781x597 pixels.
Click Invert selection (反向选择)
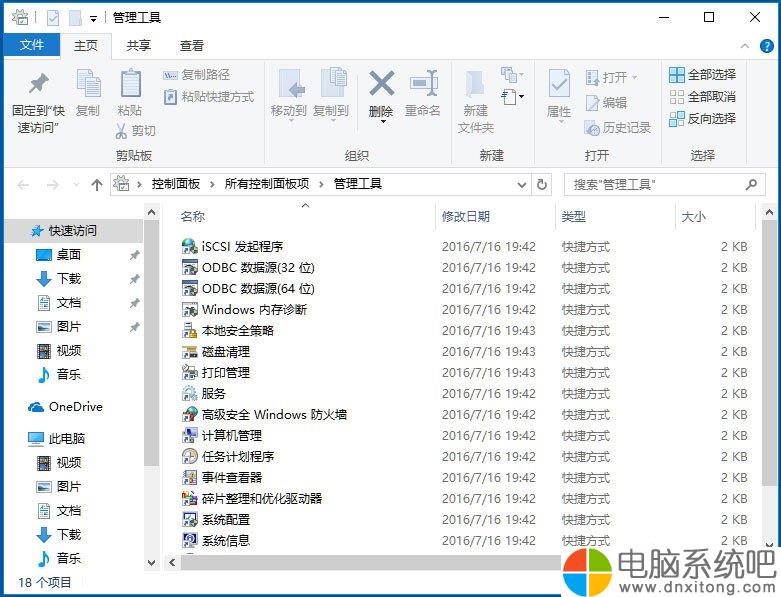[702, 119]
